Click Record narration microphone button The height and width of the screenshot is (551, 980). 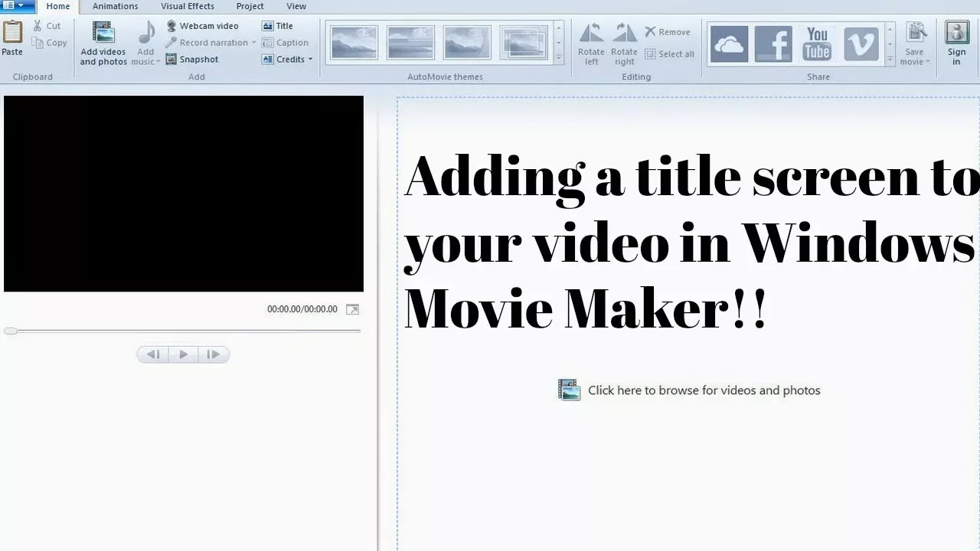pyautogui.click(x=206, y=43)
